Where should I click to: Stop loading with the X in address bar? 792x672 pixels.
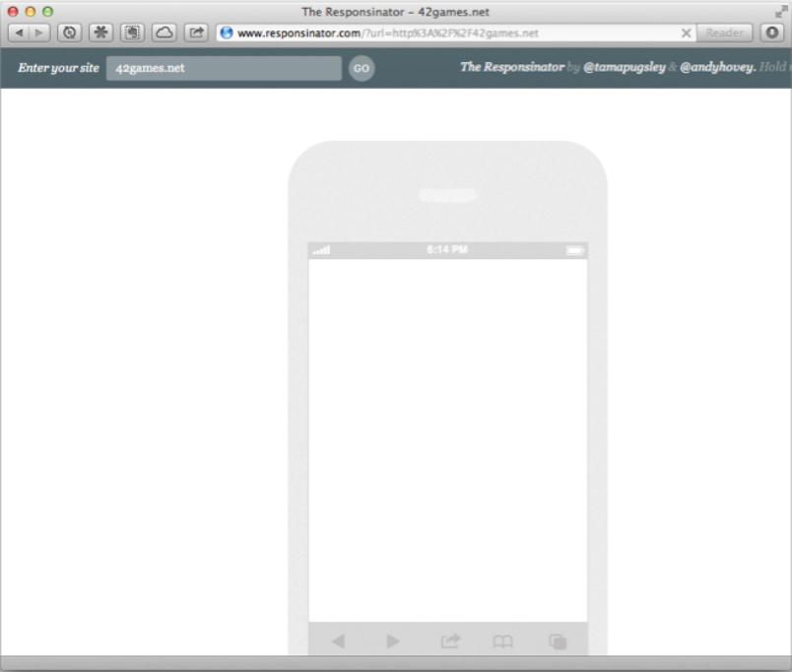[x=686, y=33]
